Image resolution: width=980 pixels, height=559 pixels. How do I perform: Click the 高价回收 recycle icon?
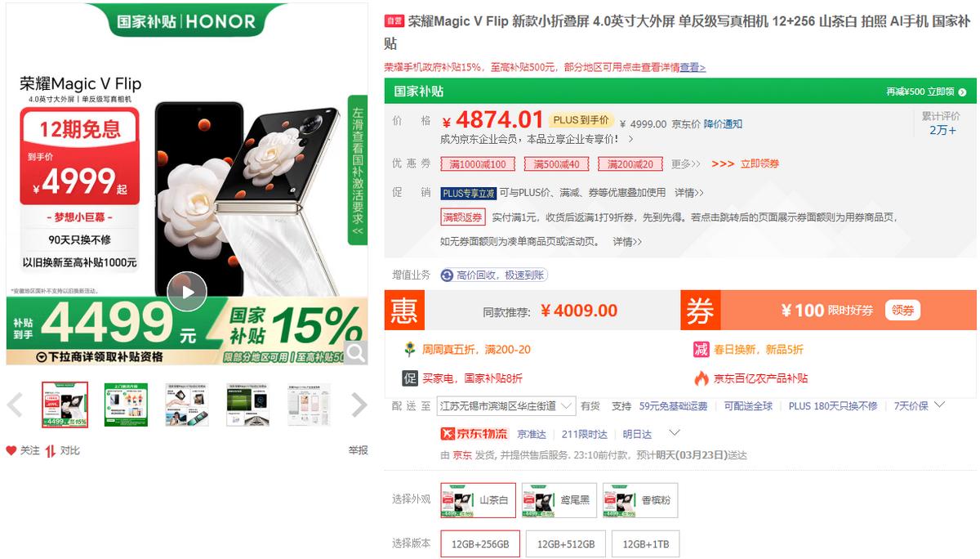pos(447,275)
